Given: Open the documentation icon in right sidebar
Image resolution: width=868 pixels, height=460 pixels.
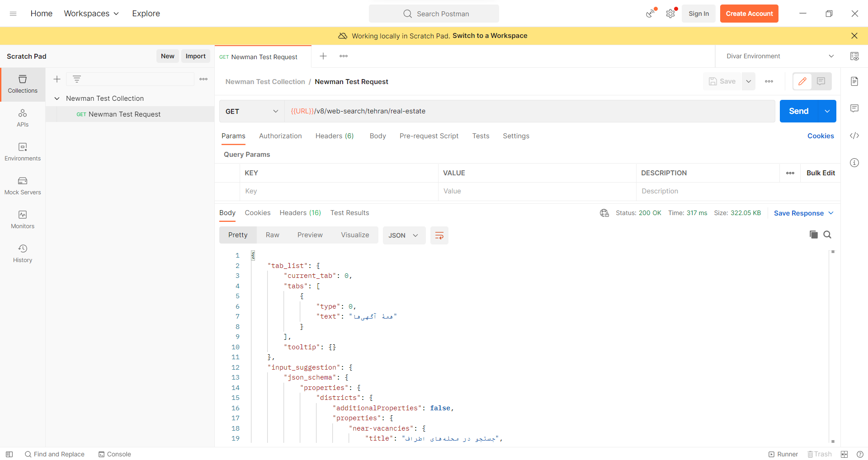Looking at the screenshot, I should point(854,81).
